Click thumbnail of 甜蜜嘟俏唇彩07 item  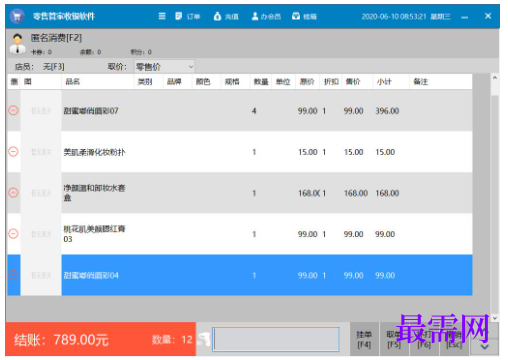pyautogui.click(x=41, y=111)
